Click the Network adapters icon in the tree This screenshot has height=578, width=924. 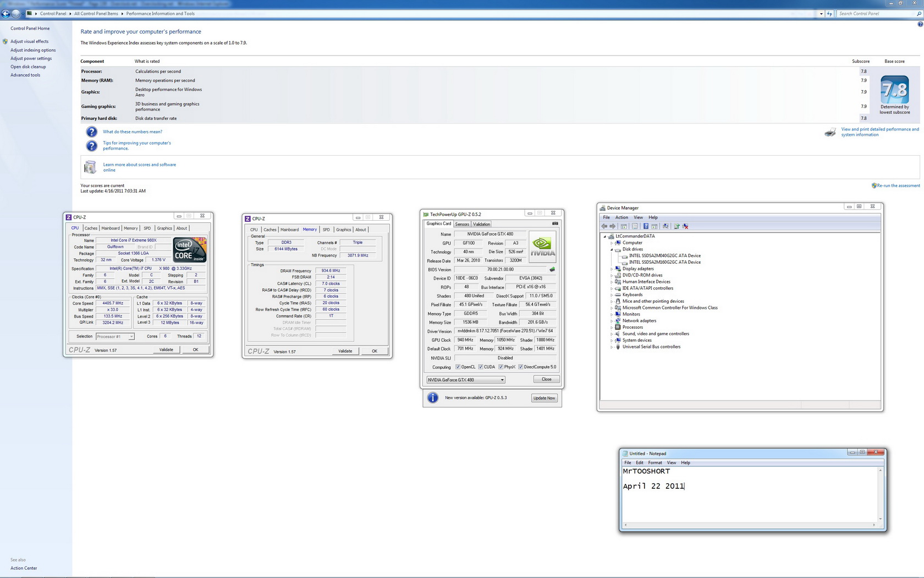(618, 320)
